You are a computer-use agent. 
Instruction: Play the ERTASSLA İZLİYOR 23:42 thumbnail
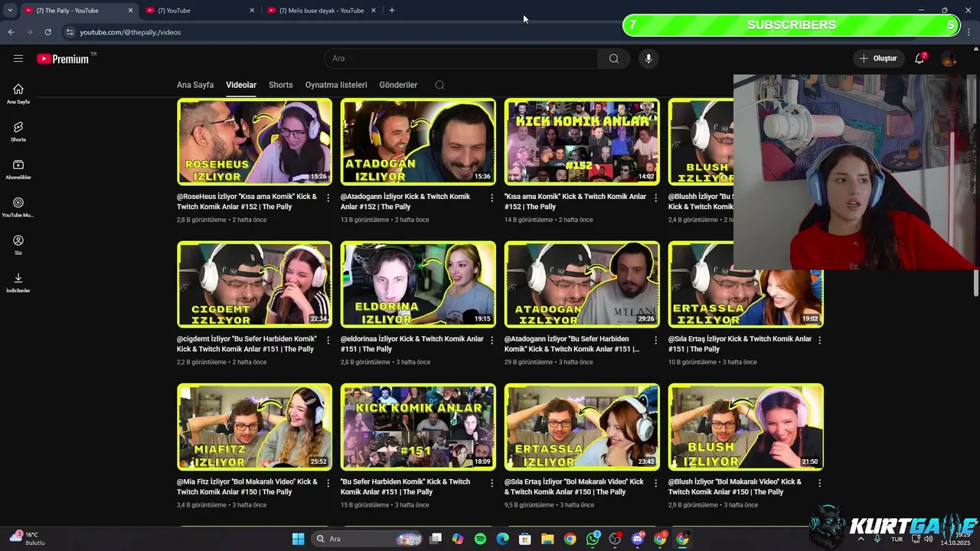[582, 427]
